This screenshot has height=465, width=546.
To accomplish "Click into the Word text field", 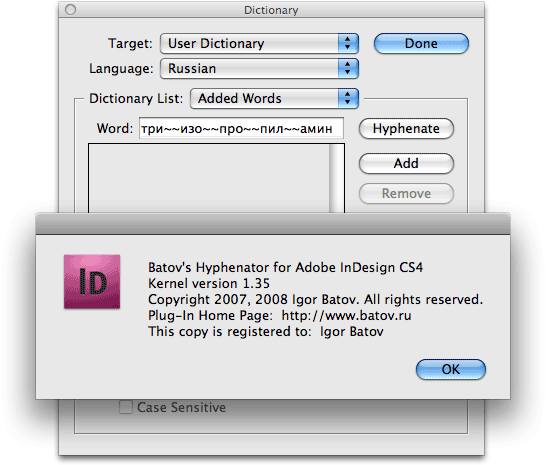I will pos(241,129).
